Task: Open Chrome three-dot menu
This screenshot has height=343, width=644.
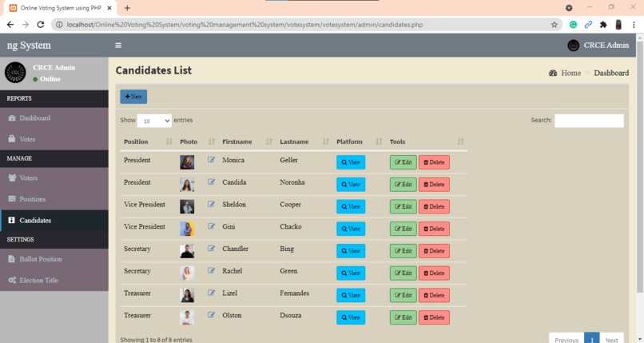Action: click(x=634, y=25)
